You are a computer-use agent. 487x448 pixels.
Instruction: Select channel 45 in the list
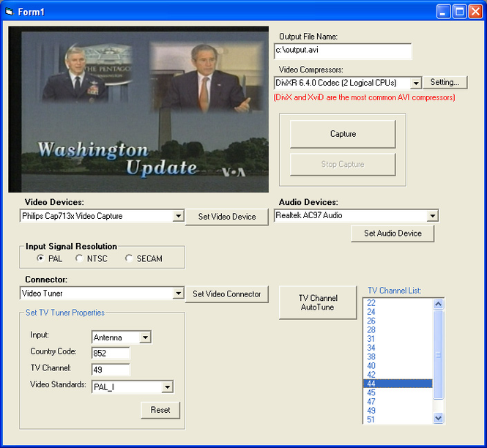tap(398, 393)
